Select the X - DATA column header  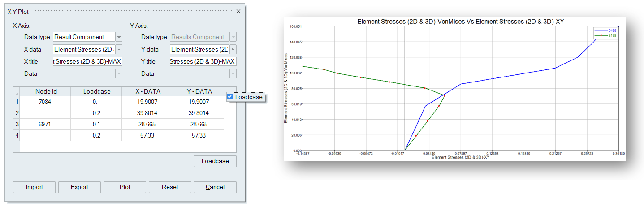(x=147, y=91)
